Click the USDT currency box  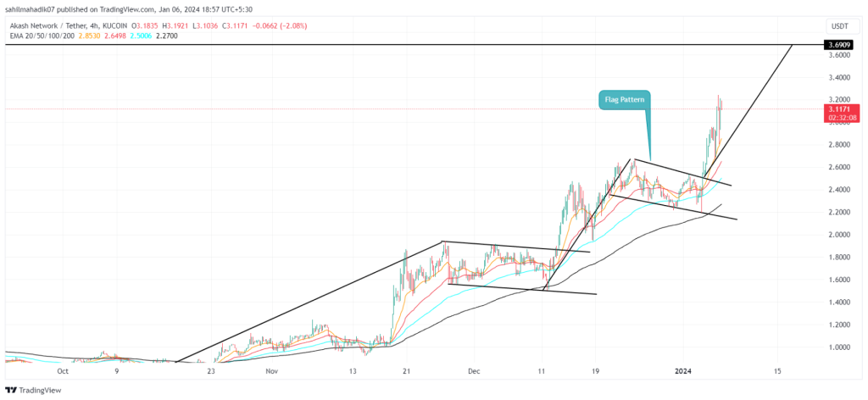tap(840, 26)
